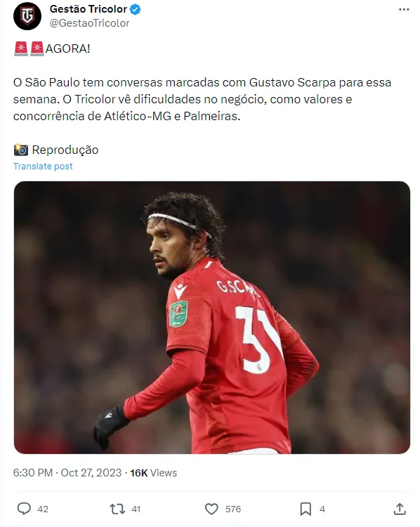
Task: Click the share upload icon
Action: pos(400,509)
